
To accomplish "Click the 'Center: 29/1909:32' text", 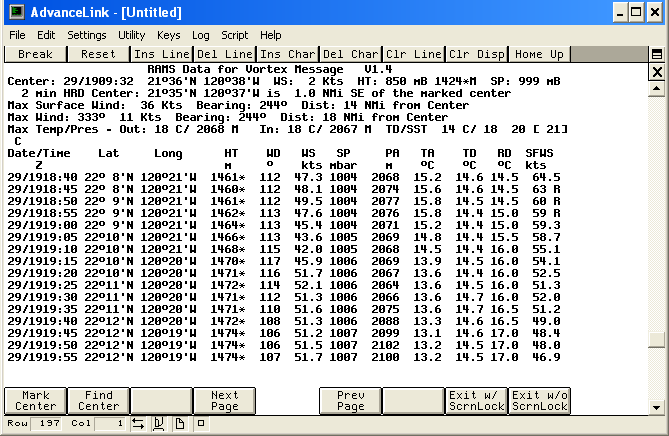I will 70,81.
